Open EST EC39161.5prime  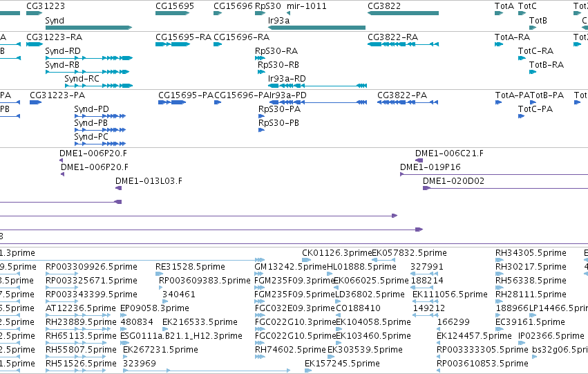[530, 322]
